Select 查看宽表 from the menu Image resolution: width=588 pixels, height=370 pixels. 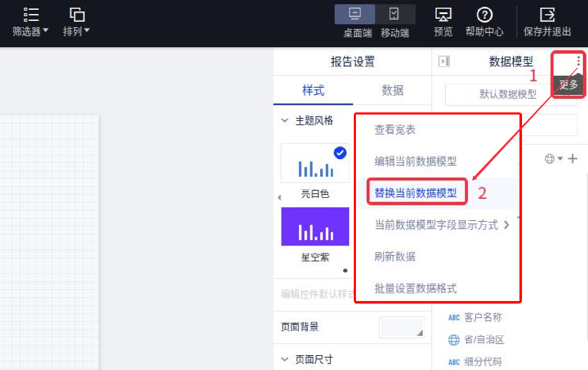point(395,129)
